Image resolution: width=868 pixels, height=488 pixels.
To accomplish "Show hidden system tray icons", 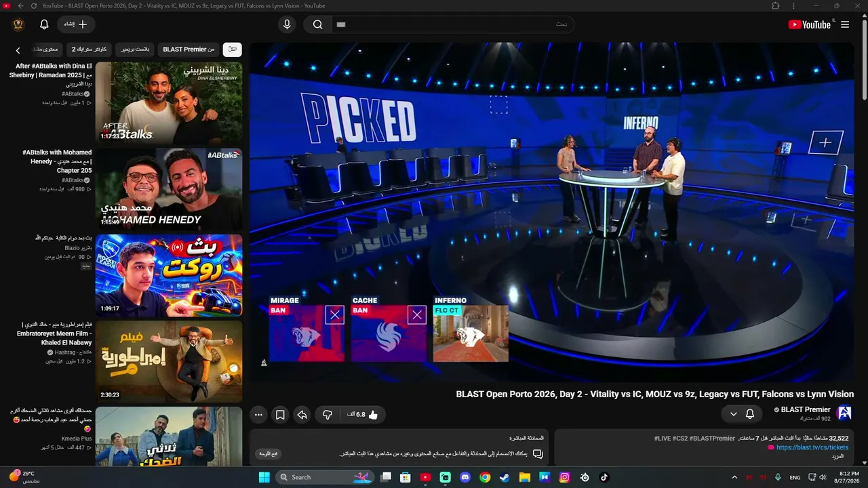I will [x=734, y=477].
